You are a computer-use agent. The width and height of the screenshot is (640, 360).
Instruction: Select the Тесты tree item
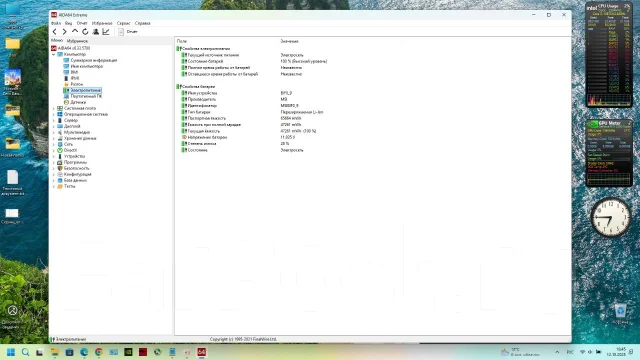[x=69, y=186]
